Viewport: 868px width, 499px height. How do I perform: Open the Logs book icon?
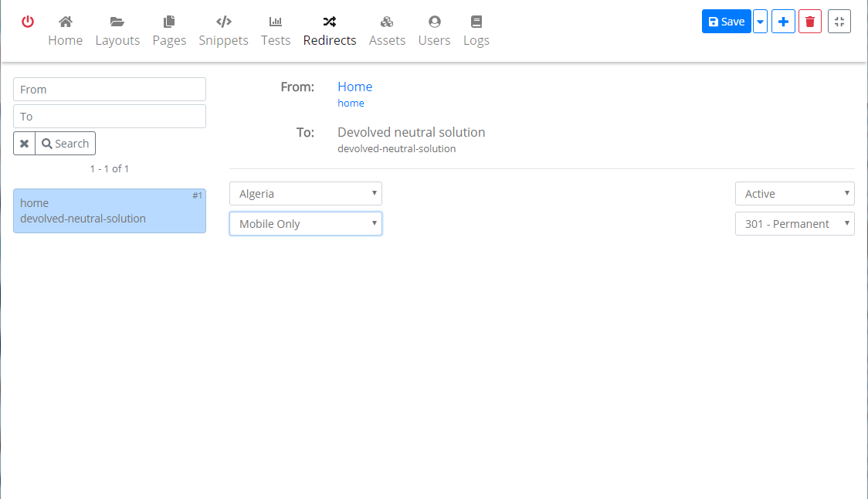[476, 22]
